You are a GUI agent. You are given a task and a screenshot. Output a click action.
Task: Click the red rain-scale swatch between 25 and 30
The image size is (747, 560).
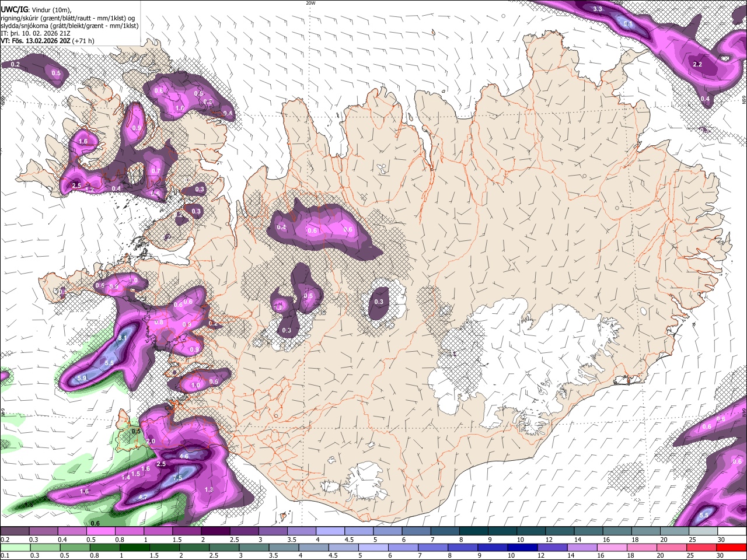[702, 547]
